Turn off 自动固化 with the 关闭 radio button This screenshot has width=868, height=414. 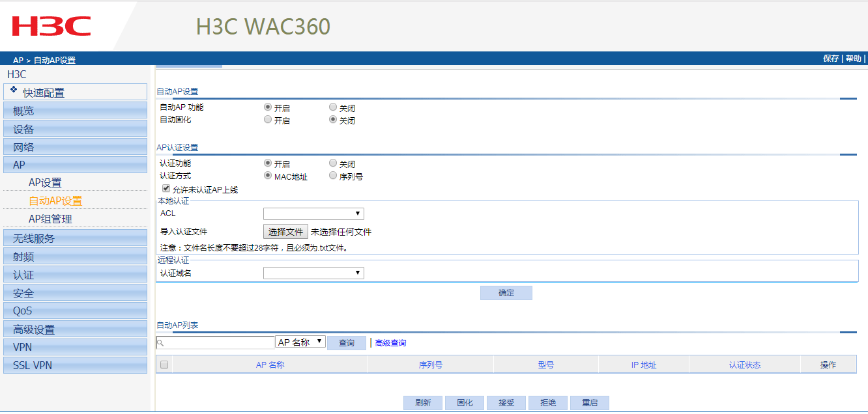333,120
